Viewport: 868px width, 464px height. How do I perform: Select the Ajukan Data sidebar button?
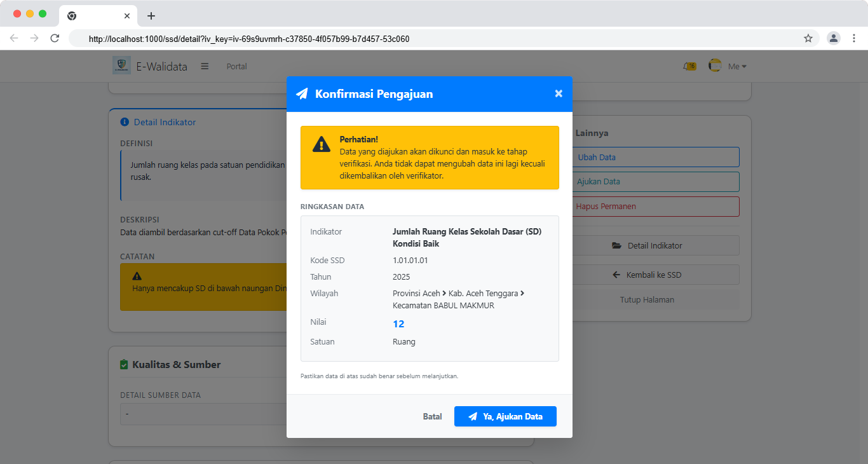[656, 181]
